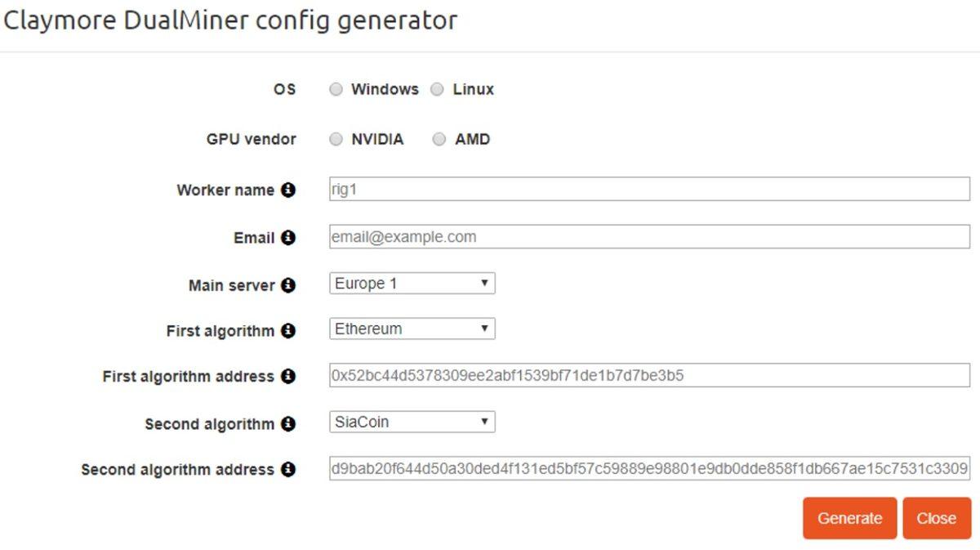Click the Second algorithm address info icon

click(x=287, y=469)
